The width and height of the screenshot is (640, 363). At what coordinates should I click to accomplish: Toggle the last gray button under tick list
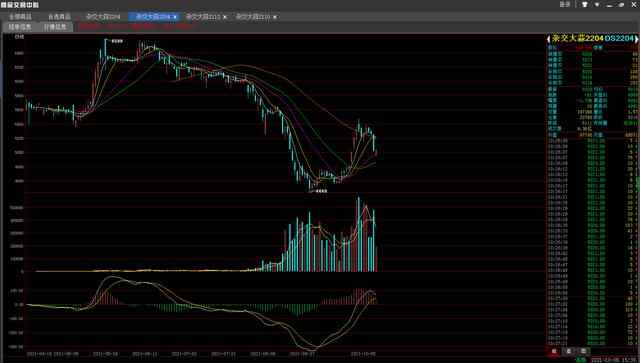coord(584,351)
